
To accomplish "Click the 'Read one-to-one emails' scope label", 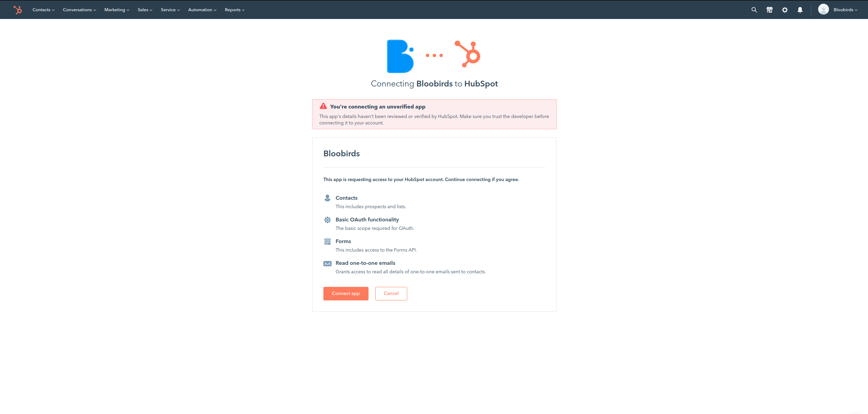I will coord(365,263).
